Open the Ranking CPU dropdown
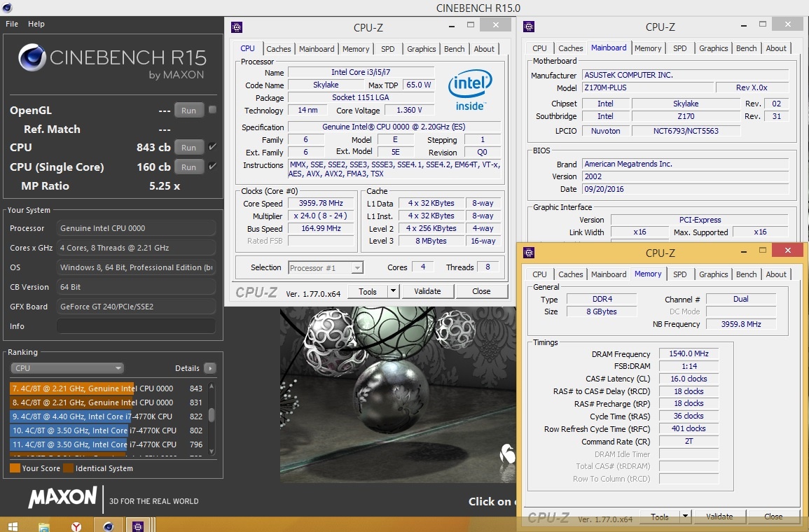Viewport: 809px width, 532px height. click(x=67, y=368)
